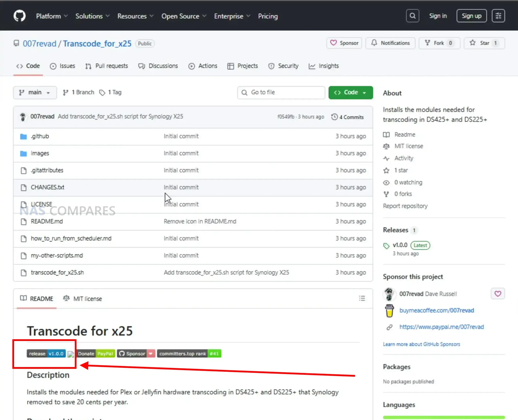Open the buymeacoffee.com/007revad link
Viewport: 518px width, 420px height.
[436, 310]
